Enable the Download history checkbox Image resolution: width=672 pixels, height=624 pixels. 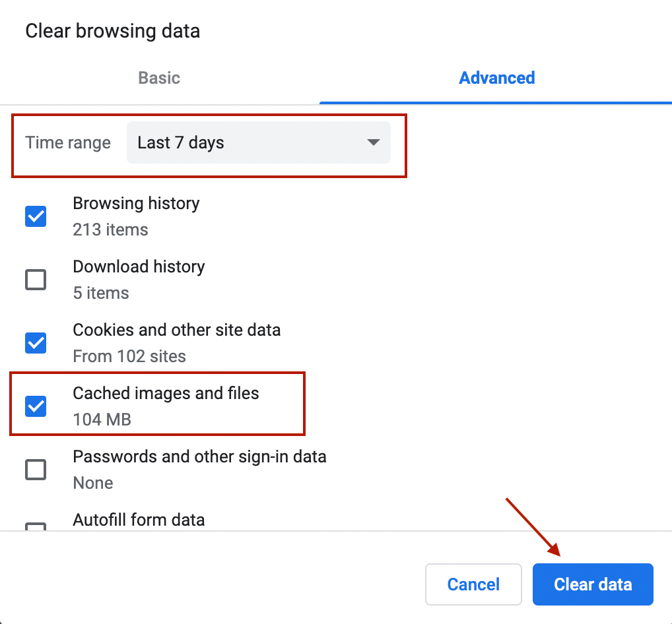pyautogui.click(x=36, y=280)
